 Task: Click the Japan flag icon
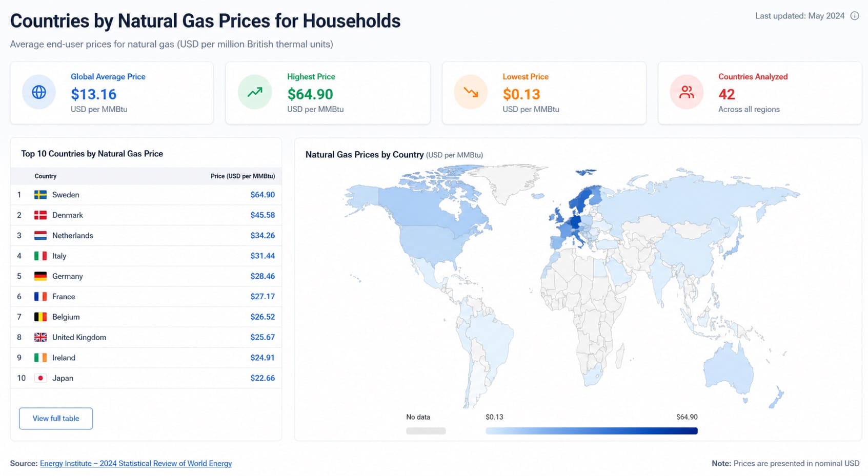click(41, 378)
